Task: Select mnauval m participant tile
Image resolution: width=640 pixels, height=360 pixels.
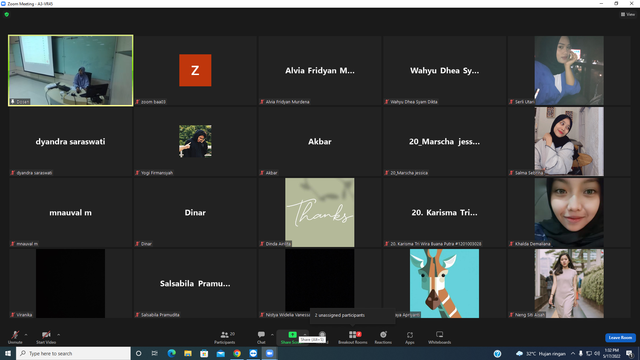Action: click(71, 212)
